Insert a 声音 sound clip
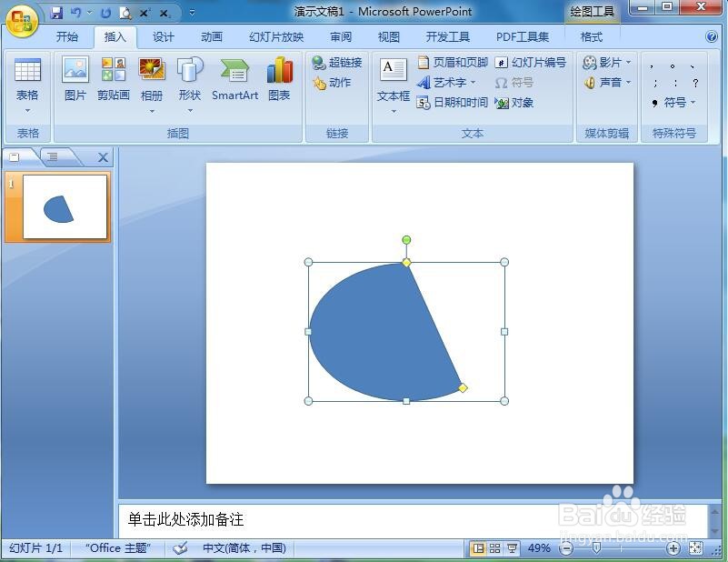728x562 pixels. pyautogui.click(x=603, y=83)
